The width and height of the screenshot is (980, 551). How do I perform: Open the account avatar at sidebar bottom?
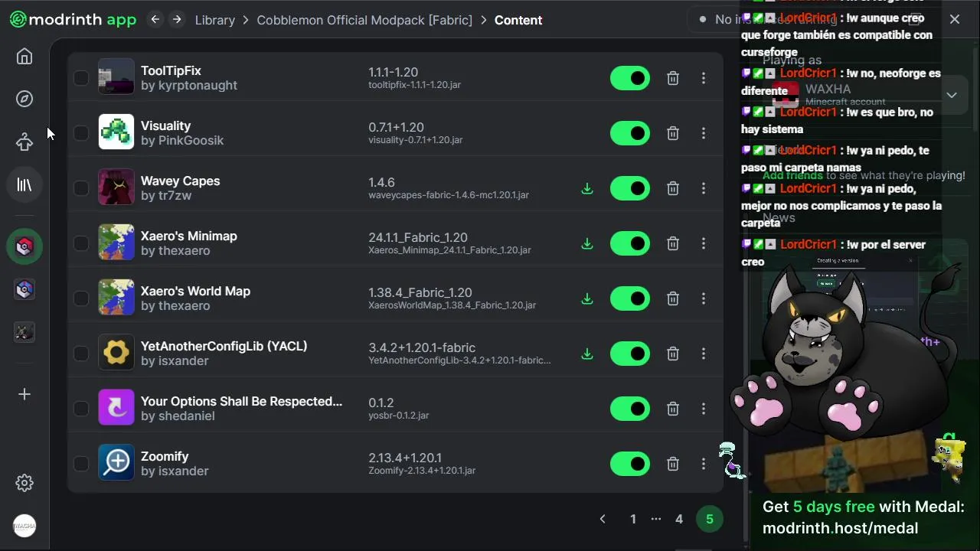click(x=24, y=526)
